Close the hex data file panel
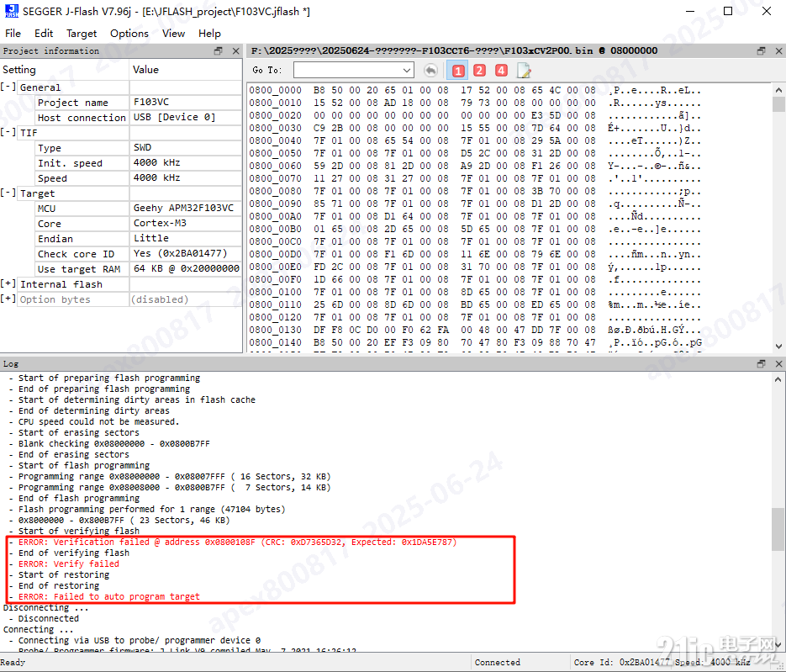Screen dimensions: 786x672 click(778, 51)
